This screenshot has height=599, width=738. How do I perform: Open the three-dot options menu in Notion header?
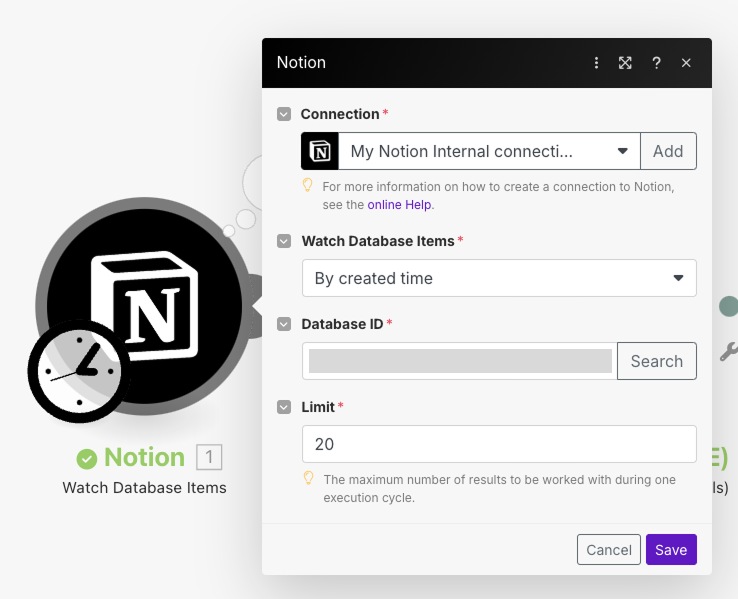click(597, 63)
